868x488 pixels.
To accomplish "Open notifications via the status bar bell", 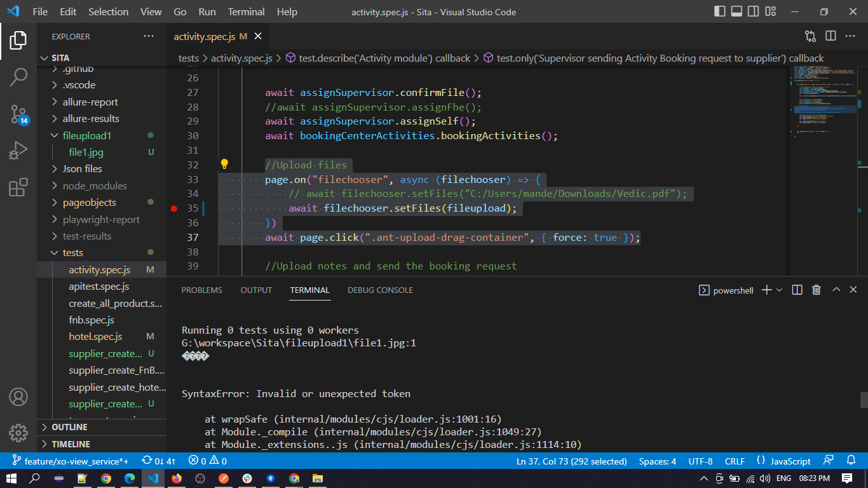I will (851, 461).
